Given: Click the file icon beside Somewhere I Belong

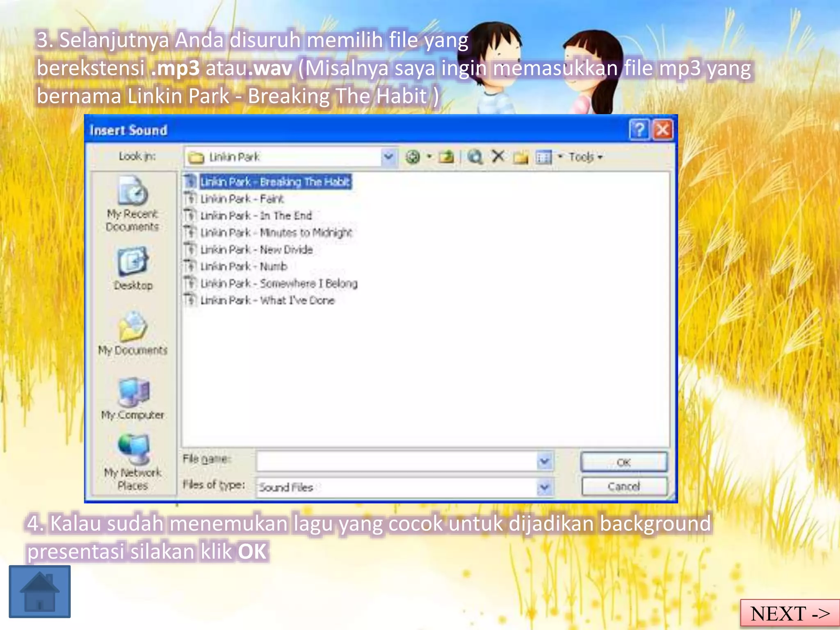Looking at the screenshot, I should [x=190, y=283].
